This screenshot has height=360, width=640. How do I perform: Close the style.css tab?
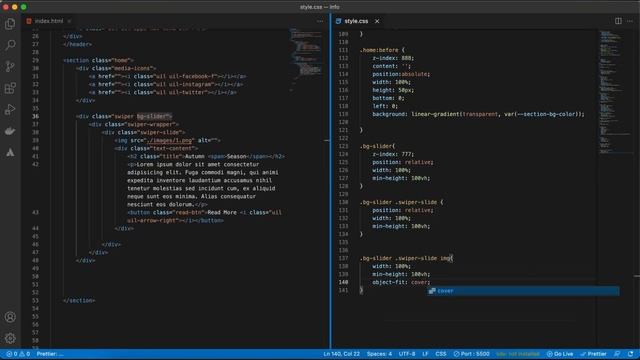pos(377,21)
